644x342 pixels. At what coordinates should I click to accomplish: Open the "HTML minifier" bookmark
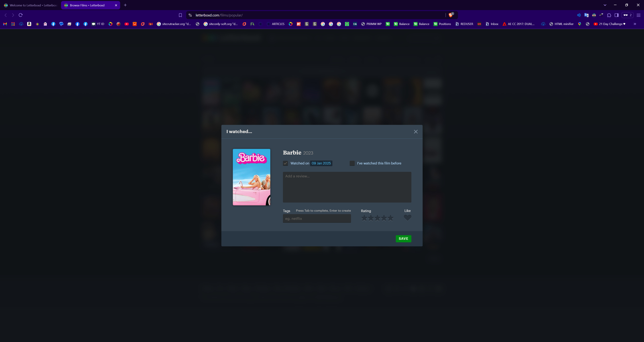tap(561, 24)
